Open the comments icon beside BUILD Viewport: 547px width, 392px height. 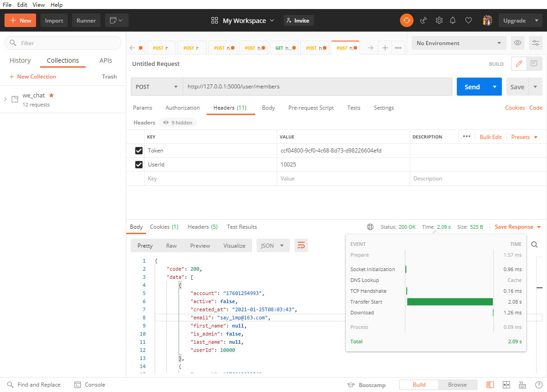tap(534, 64)
